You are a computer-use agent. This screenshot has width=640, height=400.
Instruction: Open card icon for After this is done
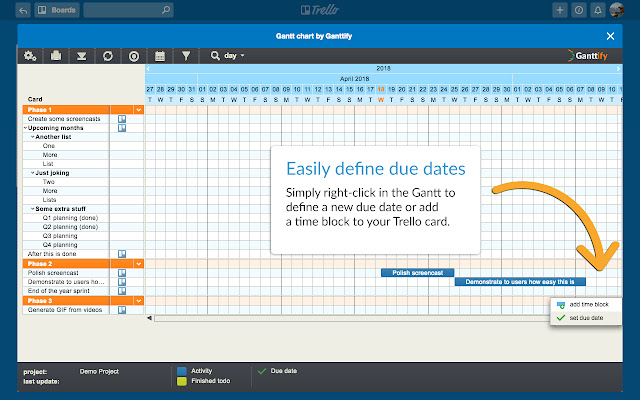[x=122, y=254]
